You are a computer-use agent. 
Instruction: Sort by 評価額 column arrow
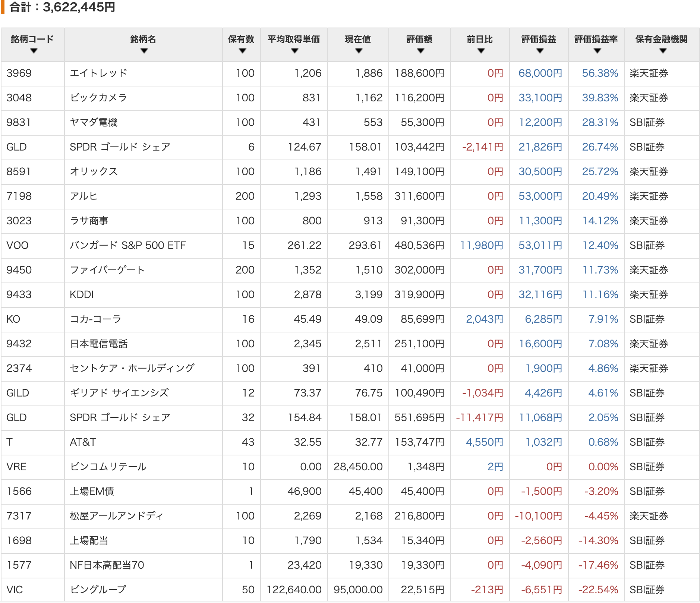[x=421, y=51]
